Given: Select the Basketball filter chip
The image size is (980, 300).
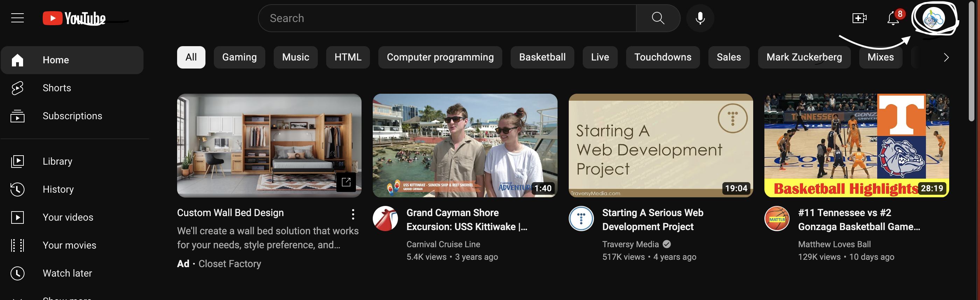Looking at the screenshot, I should [x=542, y=57].
